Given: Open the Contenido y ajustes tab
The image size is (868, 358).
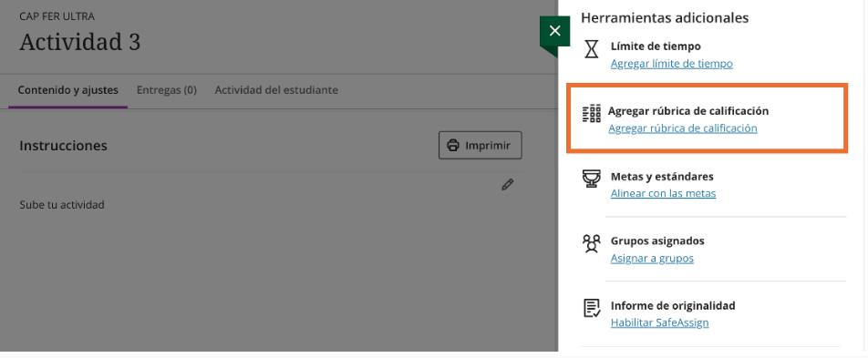Looking at the screenshot, I should 68,90.
